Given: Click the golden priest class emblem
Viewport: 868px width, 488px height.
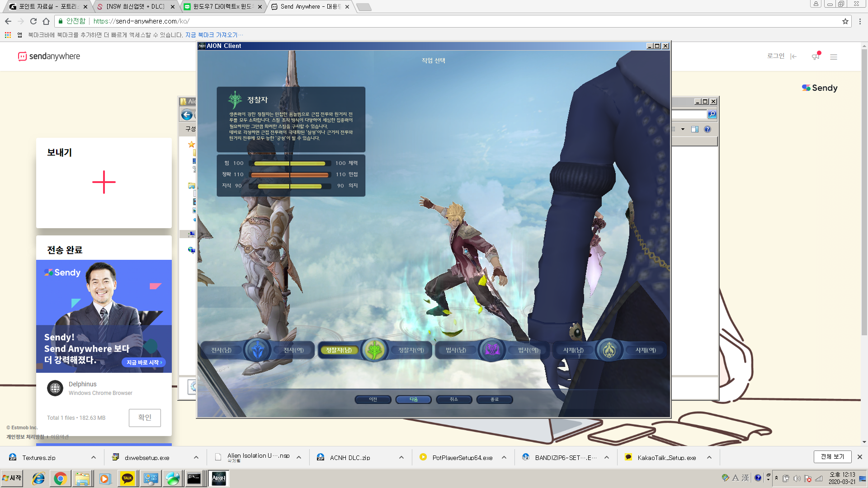Looking at the screenshot, I should pos(609,350).
